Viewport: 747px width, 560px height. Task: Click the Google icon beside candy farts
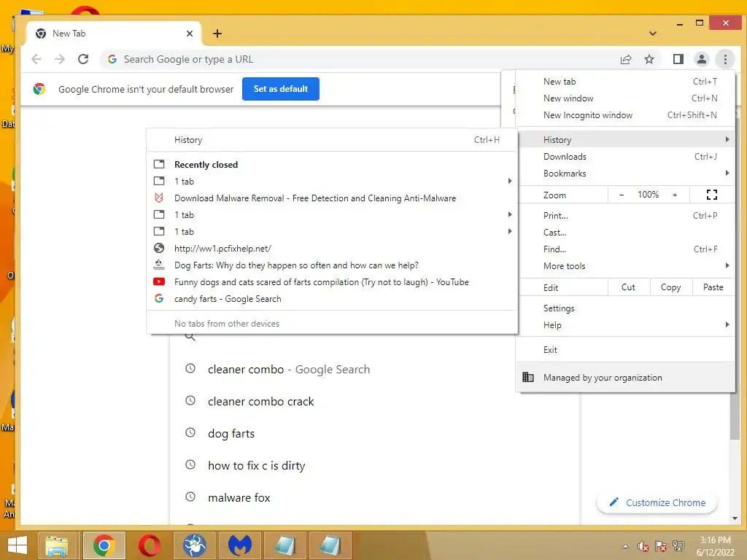point(159,298)
